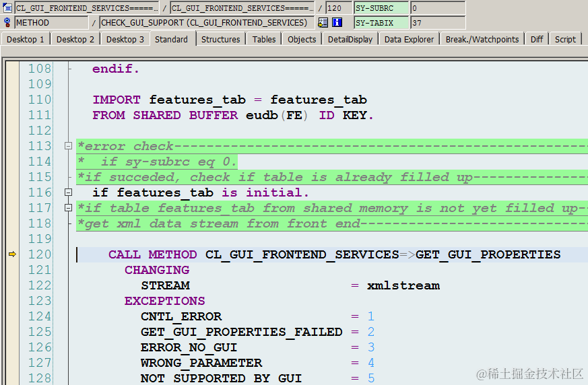Switch to the Structures tab
The height and width of the screenshot is (385, 588).
tap(220, 39)
